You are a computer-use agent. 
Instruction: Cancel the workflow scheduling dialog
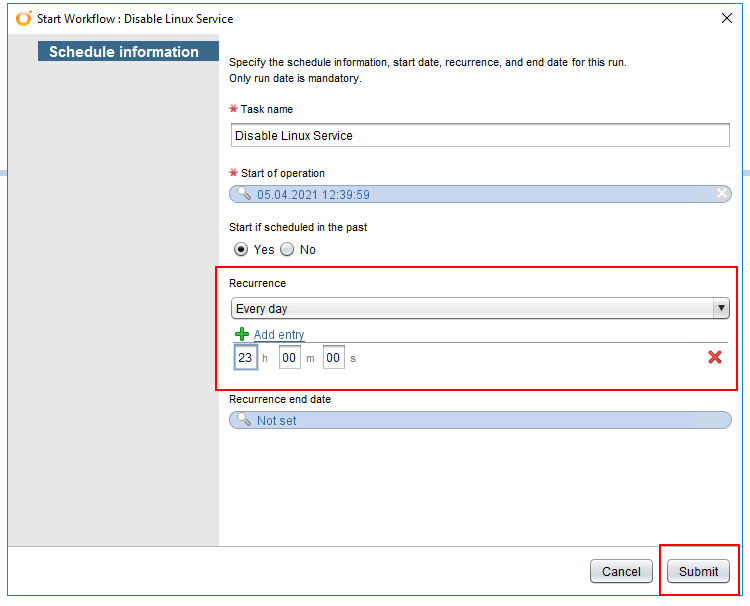(x=621, y=571)
